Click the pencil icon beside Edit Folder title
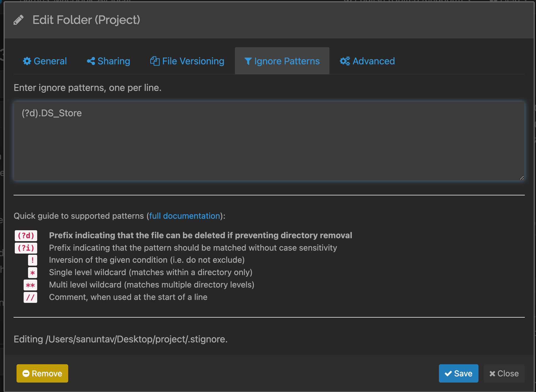This screenshot has width=536, height=392. point(19,20)
